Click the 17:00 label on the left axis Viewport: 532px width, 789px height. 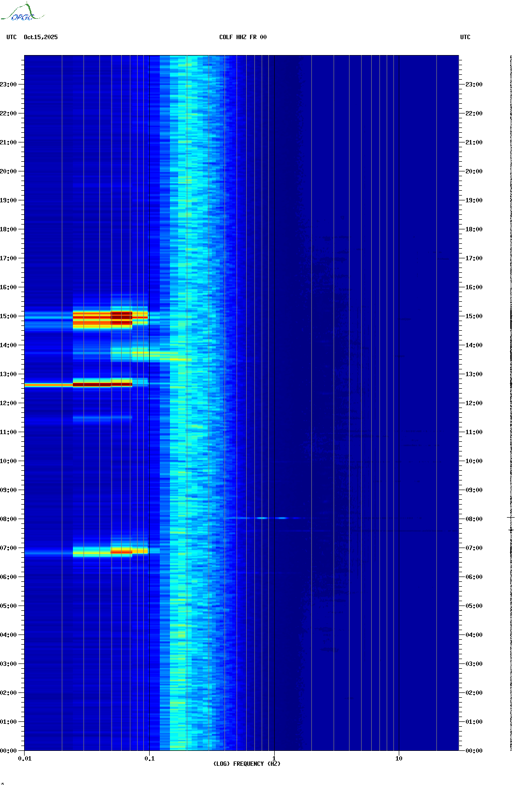click(8, 258)
